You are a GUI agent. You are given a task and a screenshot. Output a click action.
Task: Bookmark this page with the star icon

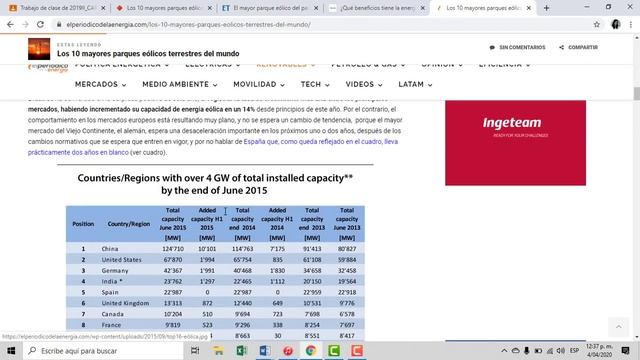click(597, 24)
